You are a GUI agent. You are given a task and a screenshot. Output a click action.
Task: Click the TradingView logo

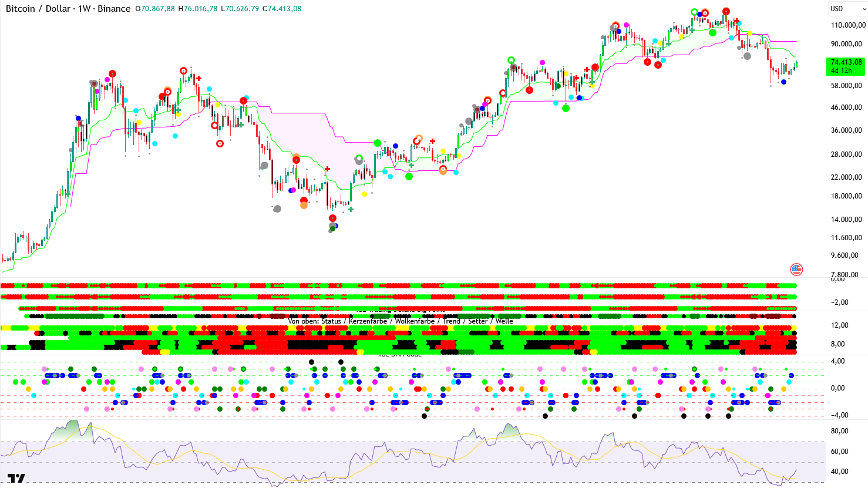click(16, 479)
